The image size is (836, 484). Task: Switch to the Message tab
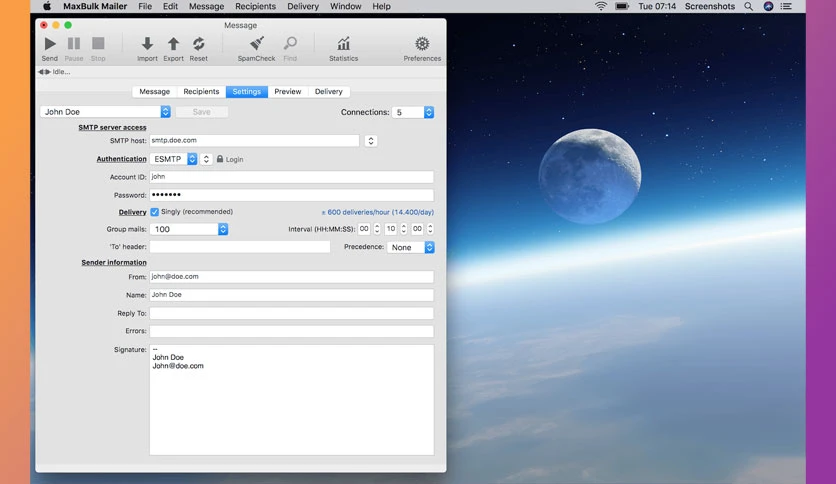pos(155,92)
